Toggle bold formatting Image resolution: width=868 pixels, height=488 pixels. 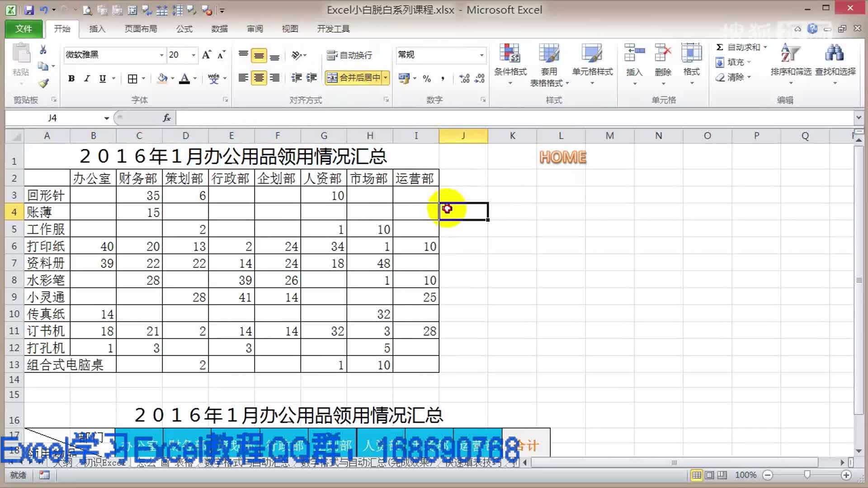click(71, 79)
